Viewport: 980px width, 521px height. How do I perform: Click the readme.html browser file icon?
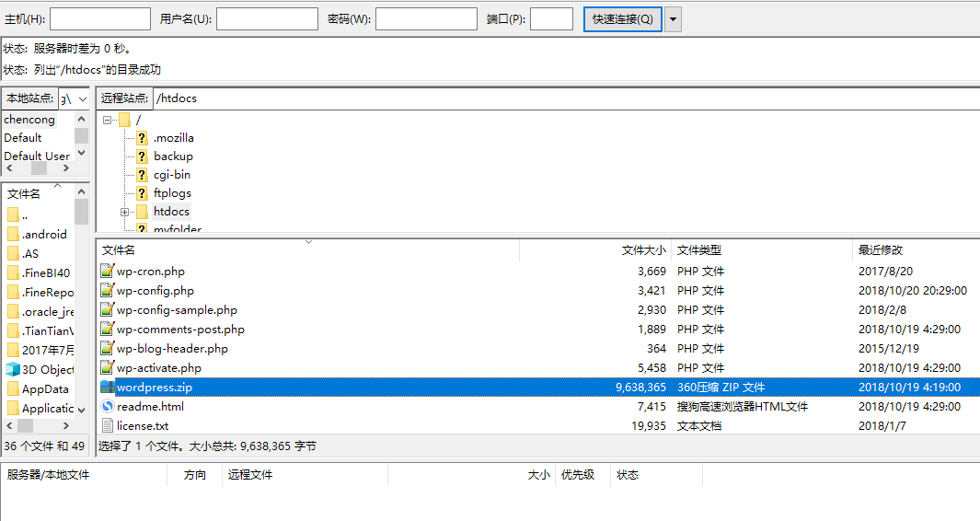point(108,407)
